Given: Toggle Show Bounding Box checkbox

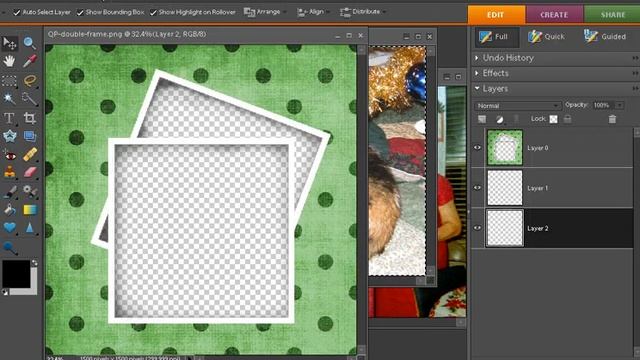Looking at the screenshot, I should pyautogui.click(x=80, y=13).
